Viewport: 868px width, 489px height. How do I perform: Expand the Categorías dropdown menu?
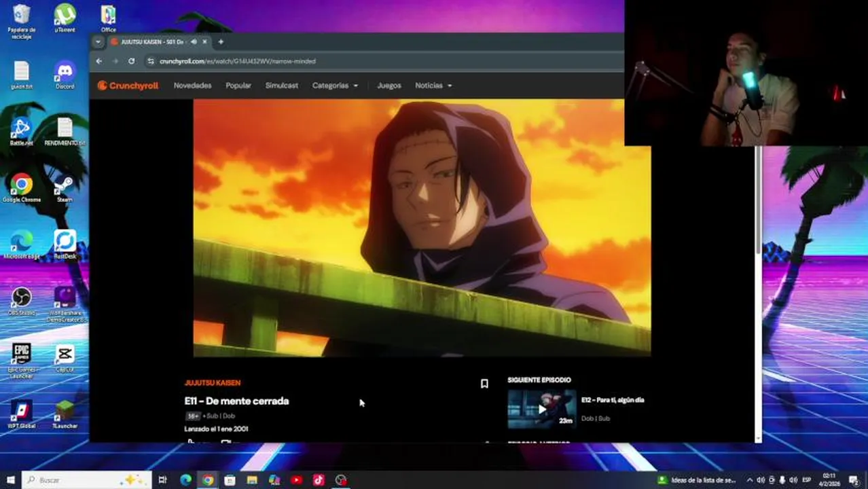pyautogui.click(x=335, y=86)
